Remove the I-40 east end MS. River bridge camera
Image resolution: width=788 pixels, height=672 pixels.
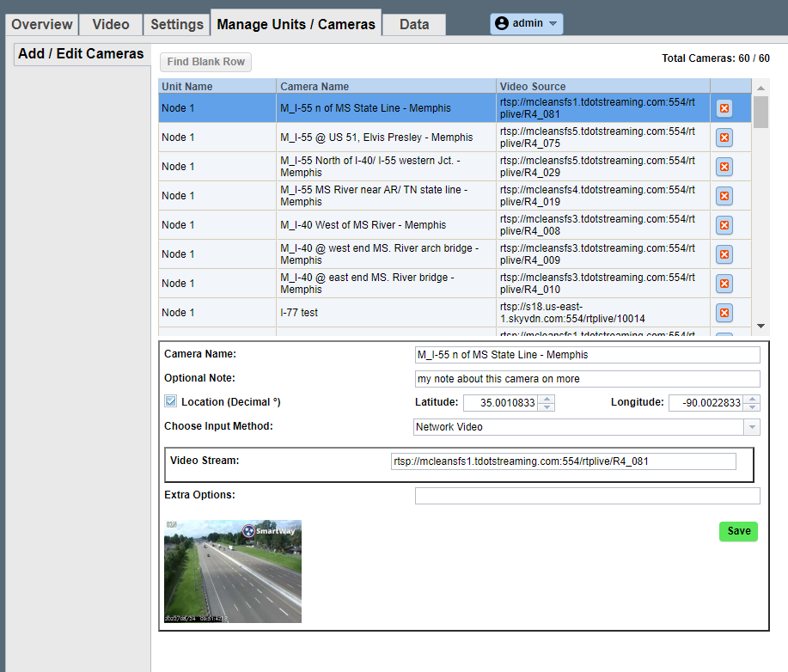click(x=724, y=283)
